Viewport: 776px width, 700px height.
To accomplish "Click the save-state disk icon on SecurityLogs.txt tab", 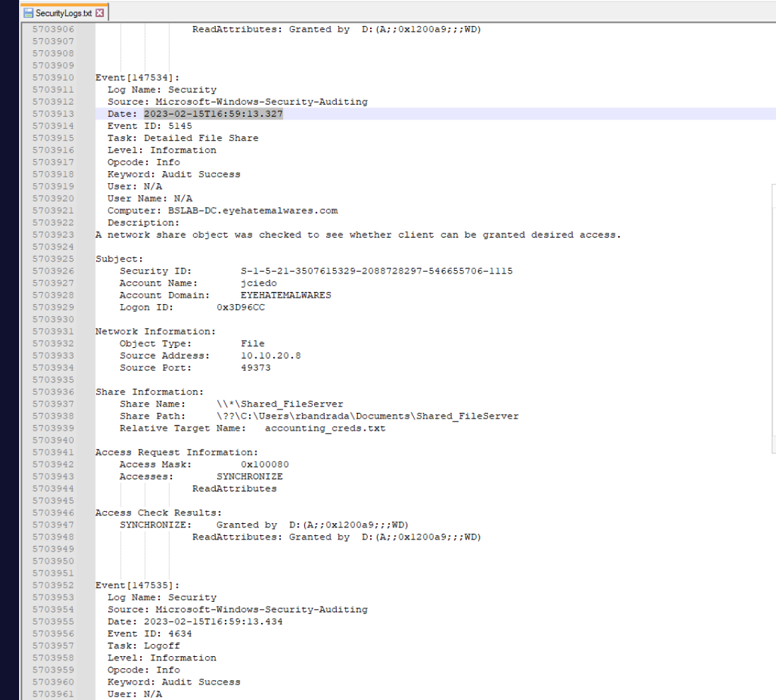I will pyautogui.click(x=28, y=13).
